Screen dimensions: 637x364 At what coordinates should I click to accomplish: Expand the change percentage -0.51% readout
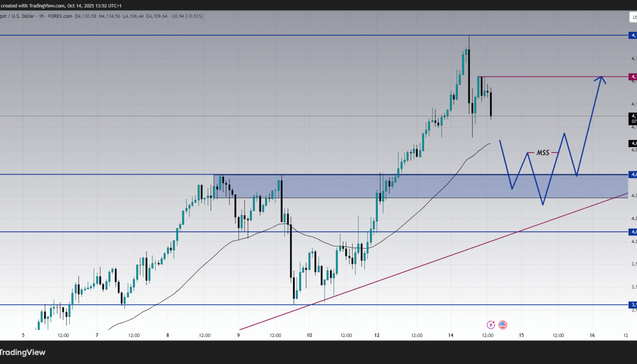(x=193, y=16)
